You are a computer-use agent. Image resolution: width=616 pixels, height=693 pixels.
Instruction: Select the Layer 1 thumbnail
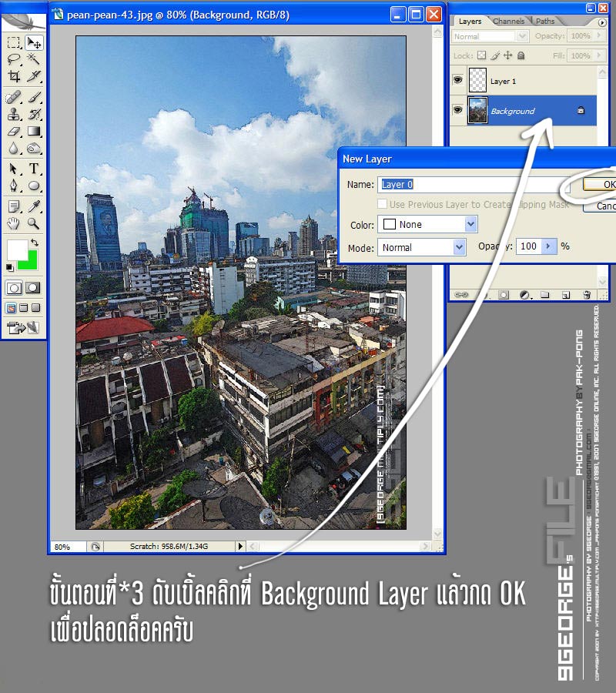pos(477,80)
